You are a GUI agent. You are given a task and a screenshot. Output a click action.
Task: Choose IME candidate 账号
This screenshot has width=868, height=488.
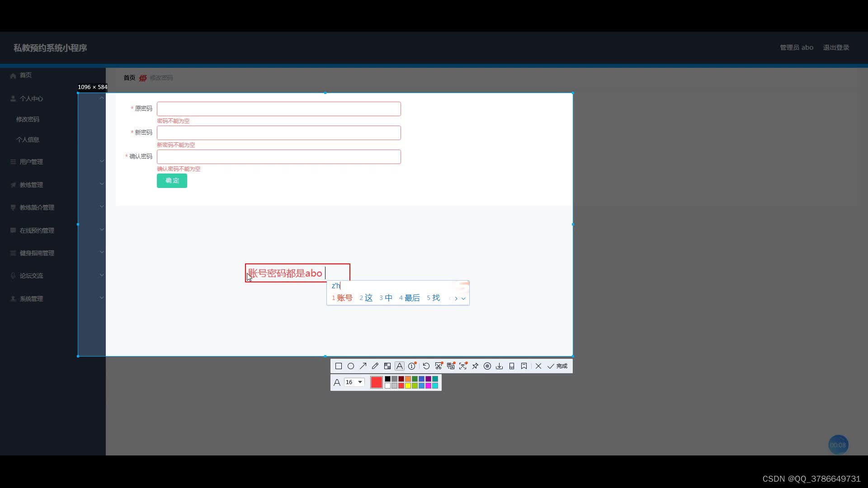point(342,298)
